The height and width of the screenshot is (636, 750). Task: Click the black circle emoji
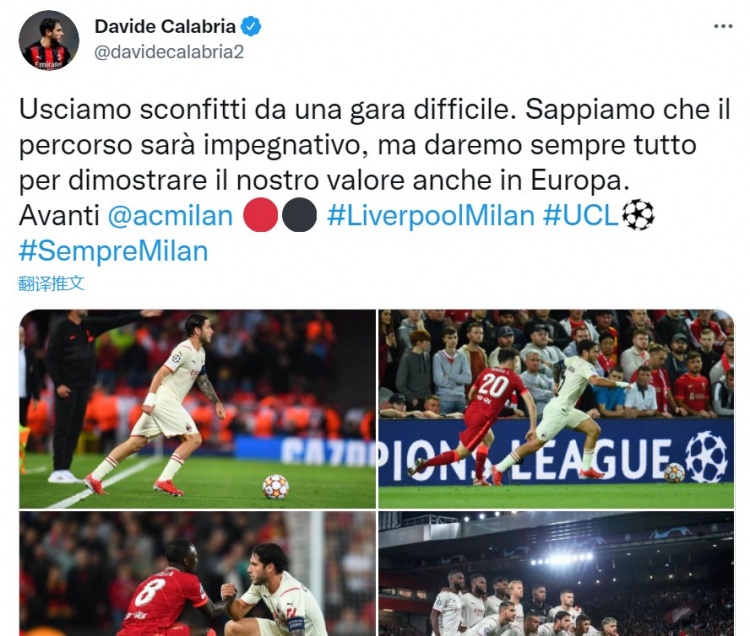(x=299, y=215)
